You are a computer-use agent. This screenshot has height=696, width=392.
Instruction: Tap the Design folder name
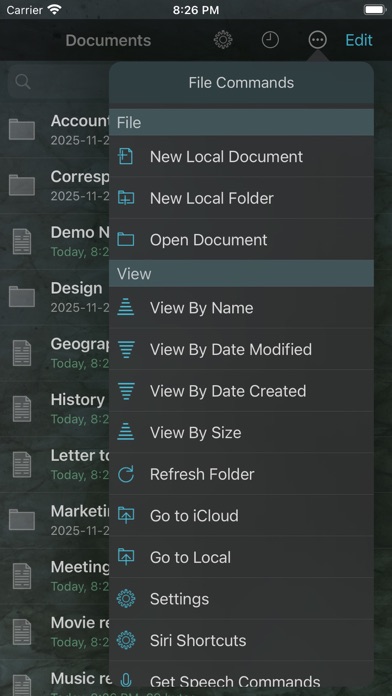(76, 288)
